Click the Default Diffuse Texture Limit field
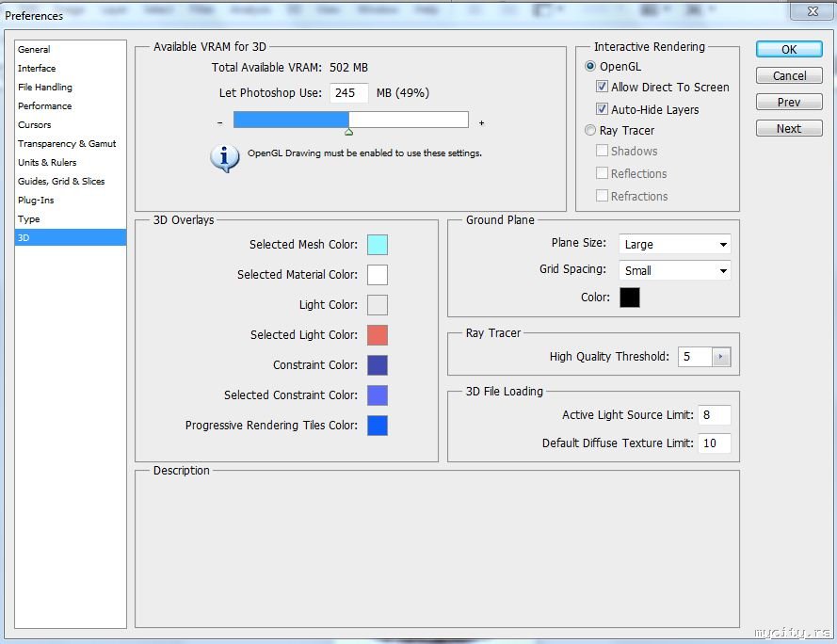This screenshot has height=644, width=837. (715, 443)
